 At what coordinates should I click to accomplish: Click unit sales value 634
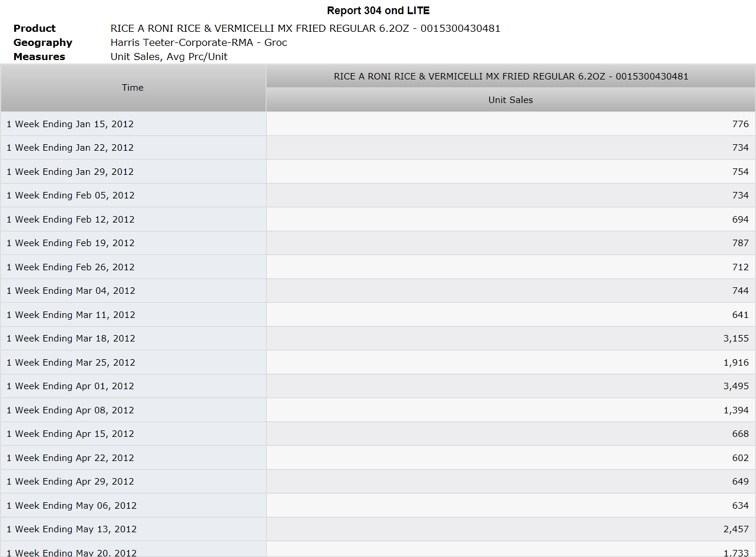click(741, 506)
